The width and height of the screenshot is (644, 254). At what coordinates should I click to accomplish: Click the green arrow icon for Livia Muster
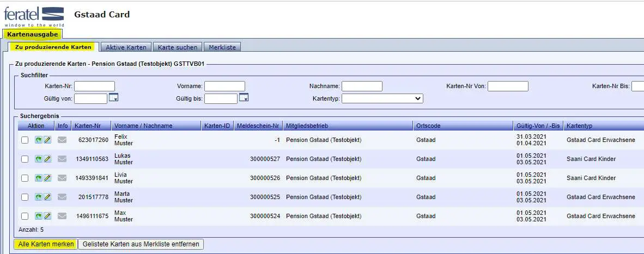[38, 178]
